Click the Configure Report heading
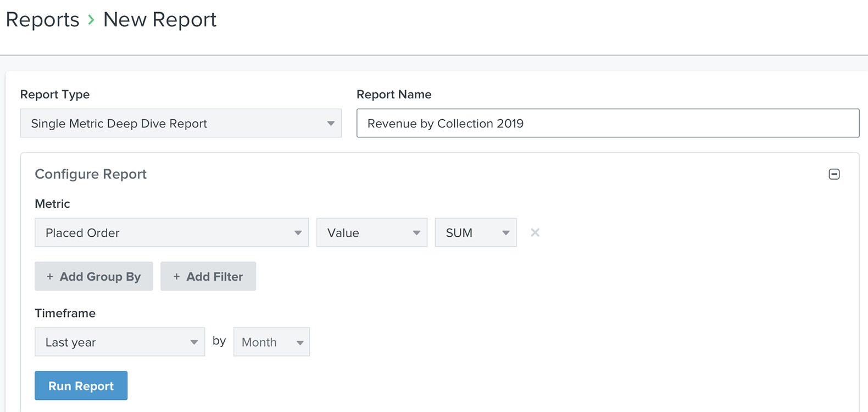This screenshot has height=412, width=868. pyautogui.click(x=91, y=174)
